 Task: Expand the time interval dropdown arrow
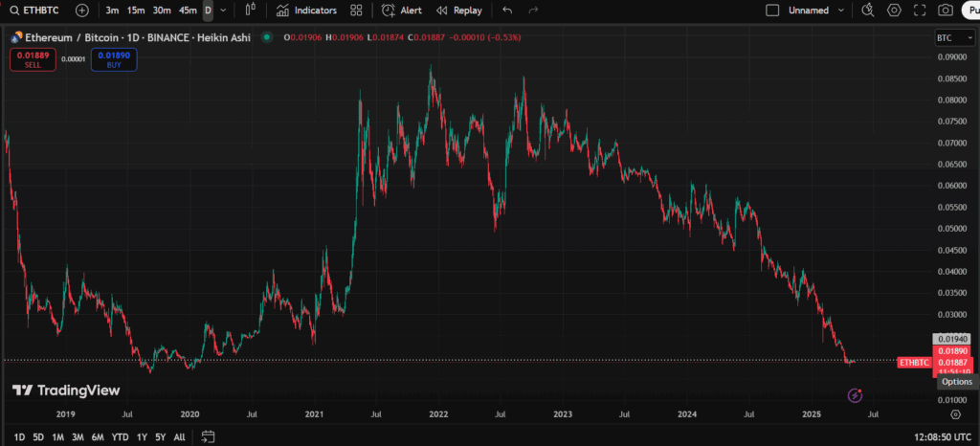pos(223,11)
